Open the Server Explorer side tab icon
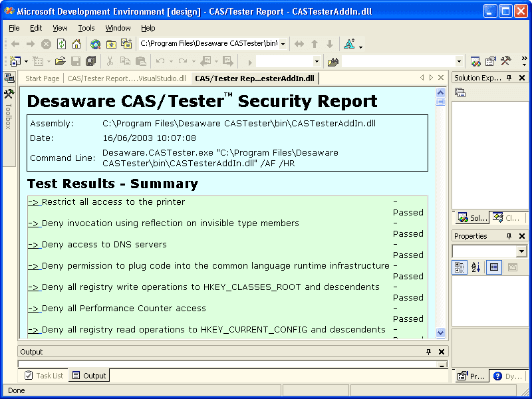The height and width of the screenshot is (399, 532). [9, 78]
